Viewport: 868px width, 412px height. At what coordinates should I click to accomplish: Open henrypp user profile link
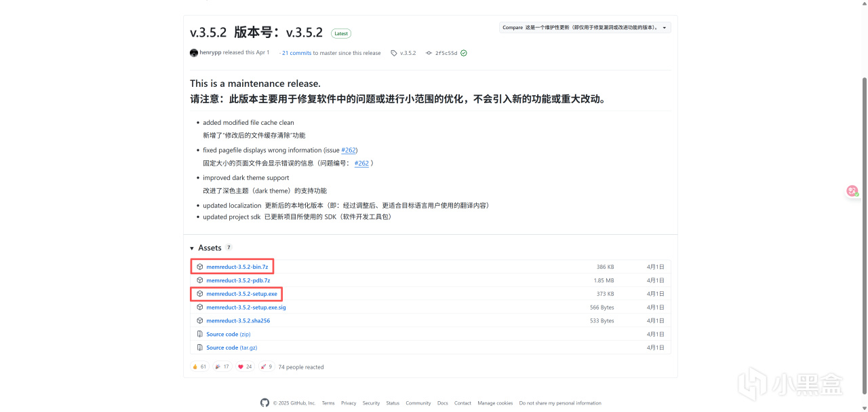point(210,53)
